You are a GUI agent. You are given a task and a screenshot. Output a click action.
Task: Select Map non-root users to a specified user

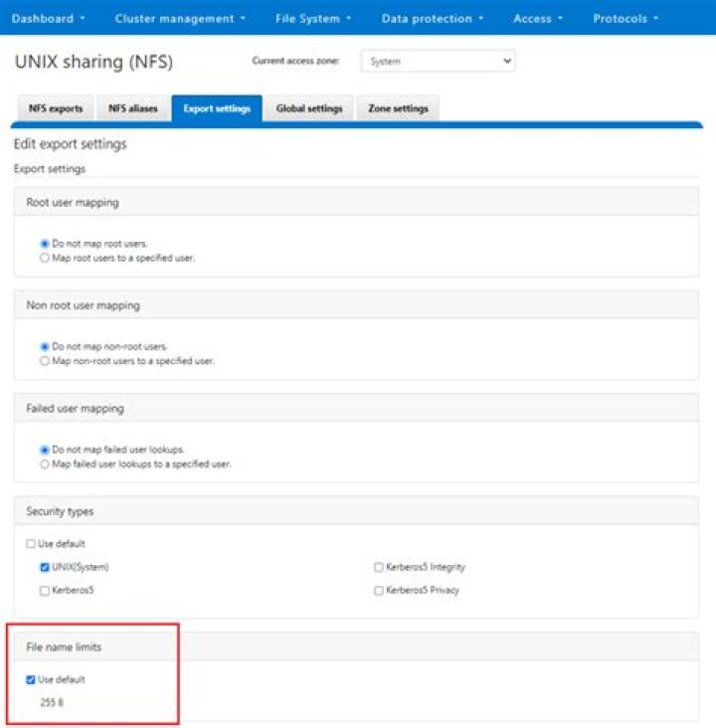45,361
